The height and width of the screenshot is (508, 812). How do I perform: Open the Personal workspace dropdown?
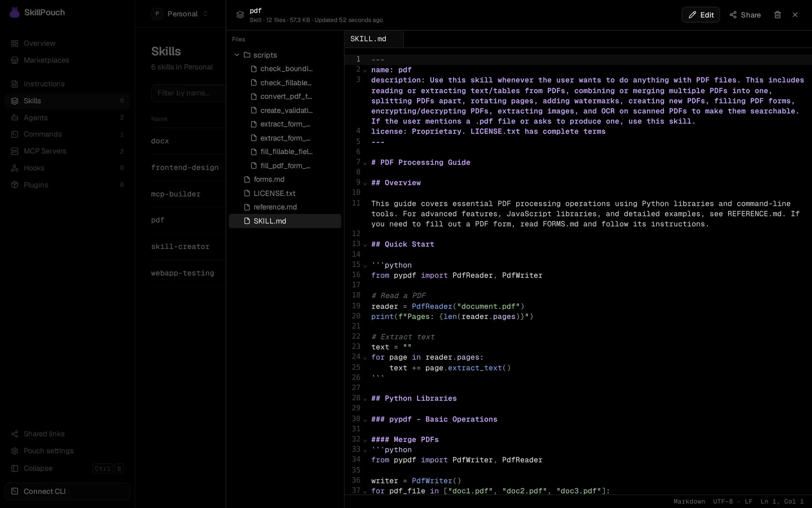tap(180, 14)
